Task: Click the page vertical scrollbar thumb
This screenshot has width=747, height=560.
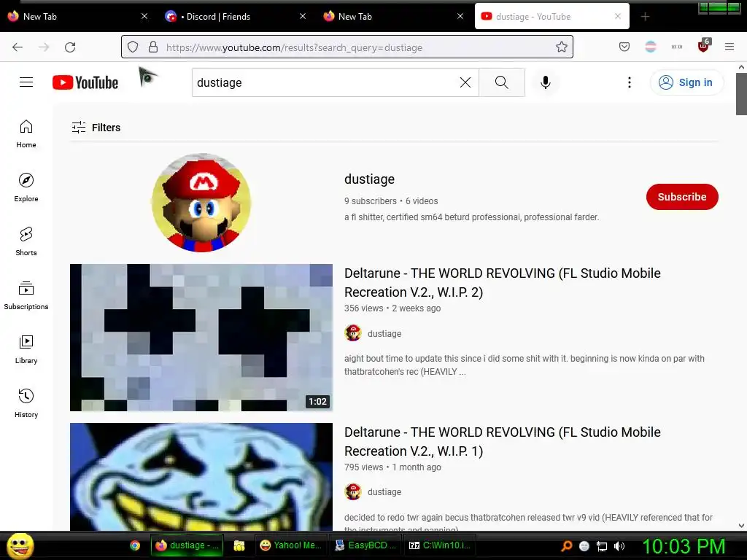Action: pos(741,94)
